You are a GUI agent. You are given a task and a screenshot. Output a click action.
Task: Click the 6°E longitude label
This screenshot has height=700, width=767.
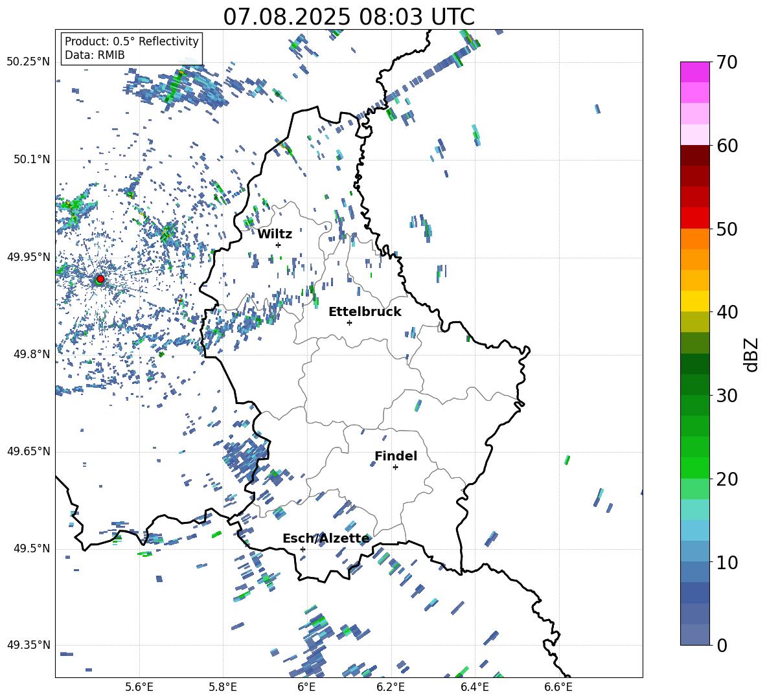pyautogui.click(x=306, y=687)
